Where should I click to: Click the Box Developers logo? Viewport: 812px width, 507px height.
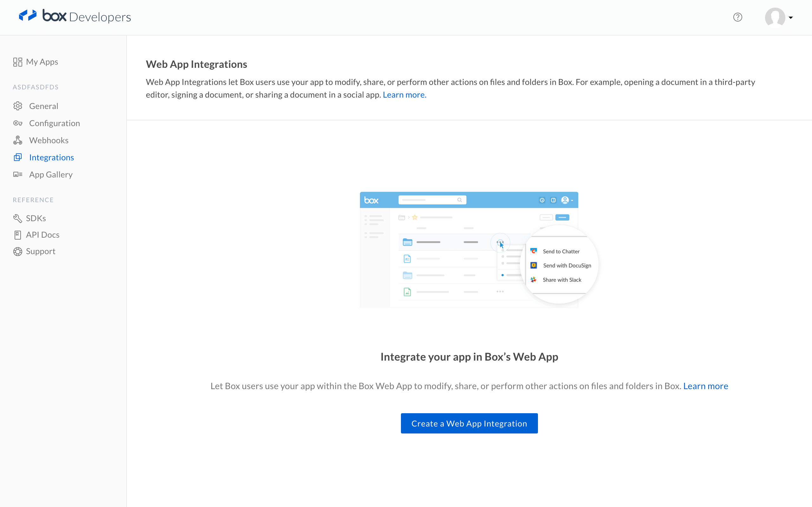tap(75, 16)
